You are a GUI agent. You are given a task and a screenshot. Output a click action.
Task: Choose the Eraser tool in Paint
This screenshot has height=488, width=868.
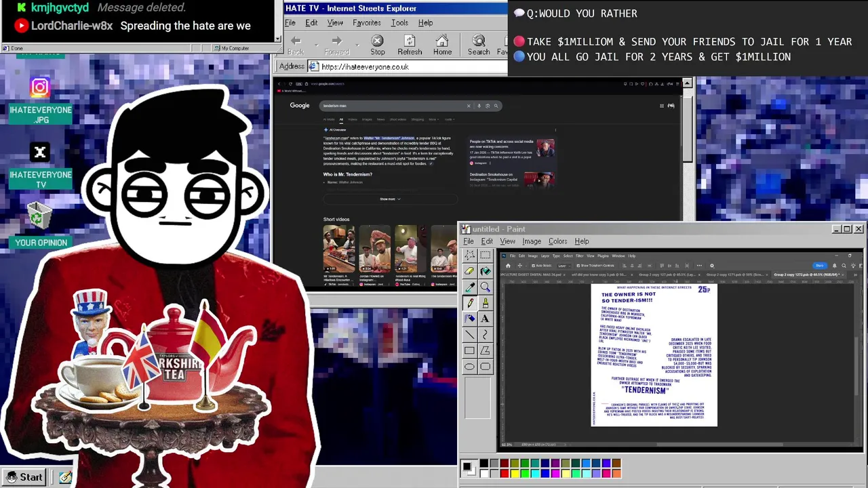click(469, 271)
